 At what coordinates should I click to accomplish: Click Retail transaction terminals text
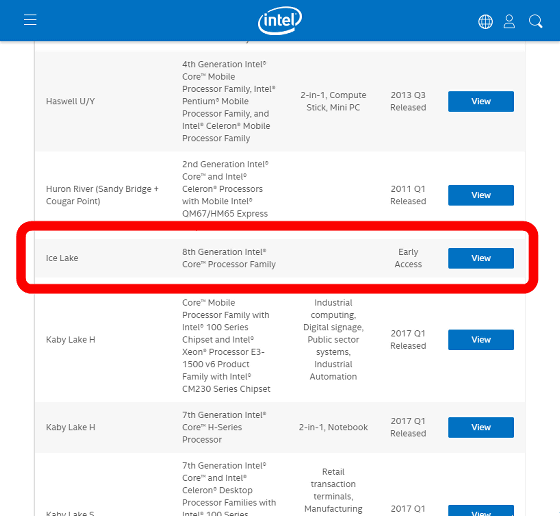tap(333, 490)
